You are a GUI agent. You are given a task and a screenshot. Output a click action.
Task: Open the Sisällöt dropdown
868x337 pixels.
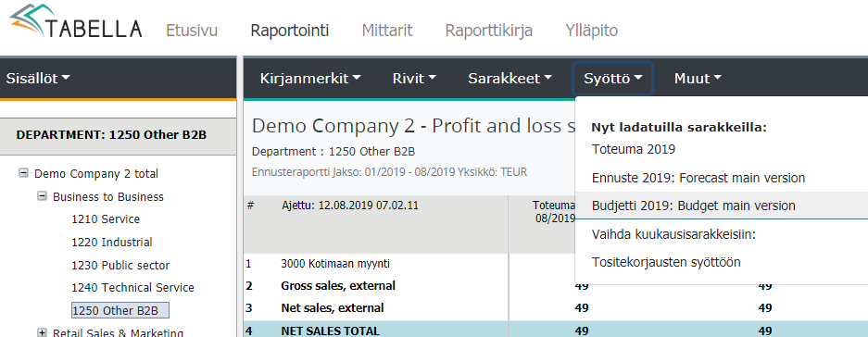(x=38, y=79)
